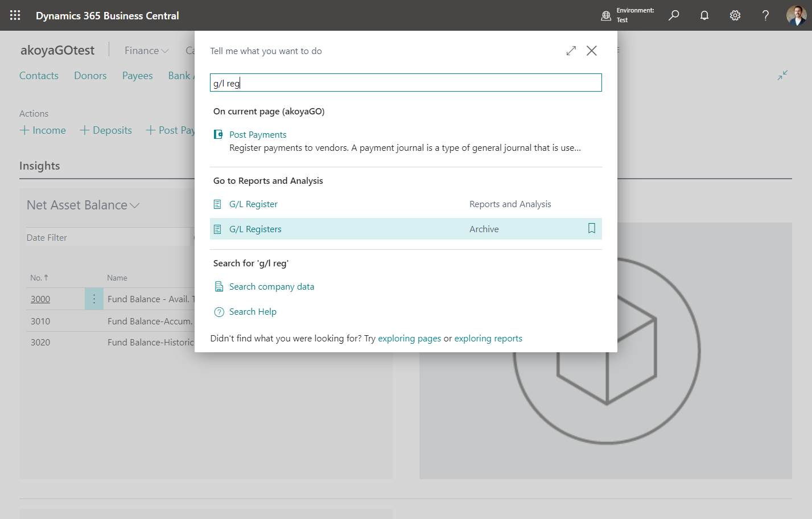
Task: Click the Environment globe icon
Action: click(x=606, y=16)
